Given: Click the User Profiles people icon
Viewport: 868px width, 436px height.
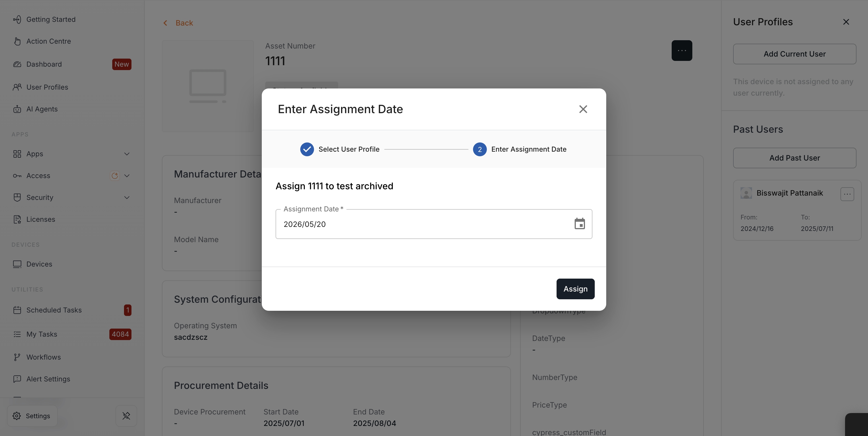Looking at the screenshot, I should pos(17,87).
